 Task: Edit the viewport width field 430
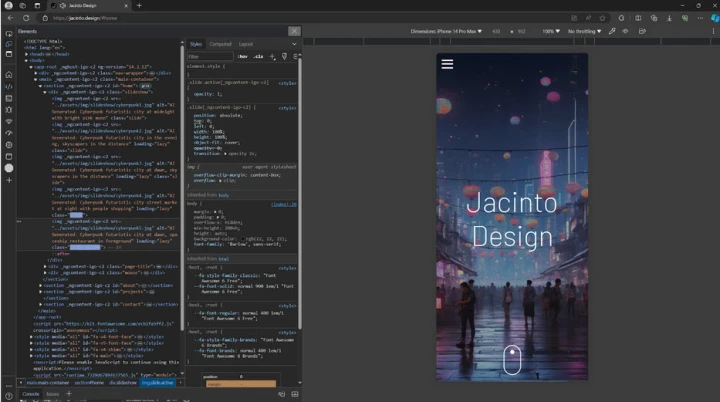[x=496, y=31]
